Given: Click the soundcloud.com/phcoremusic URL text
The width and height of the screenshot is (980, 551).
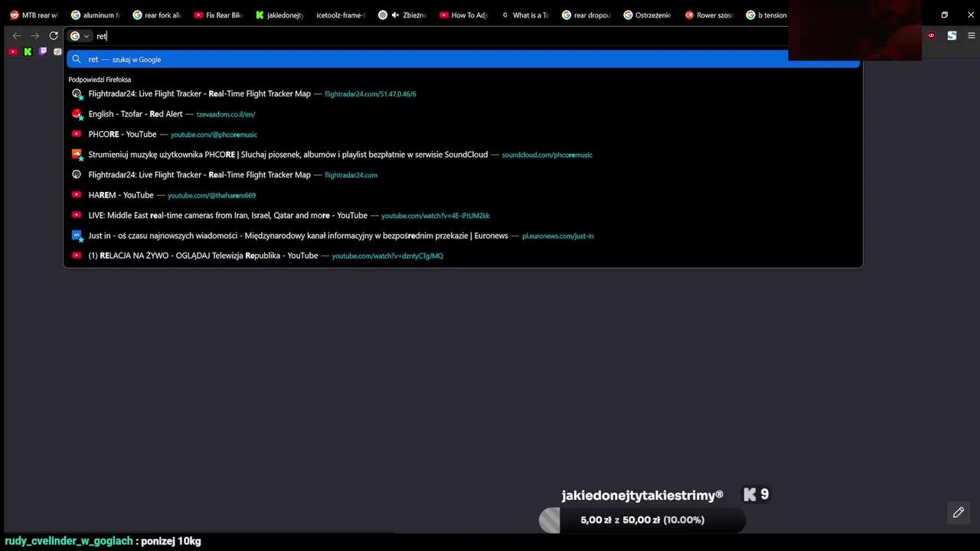Looking at the screenshot, I should (547, 155).
